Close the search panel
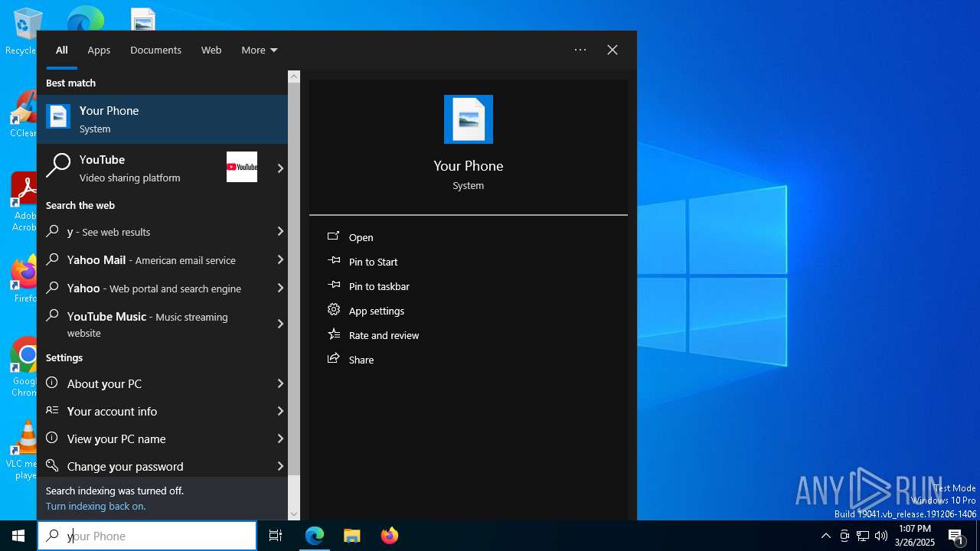The height and width of the screenshot is (551, 980). [x=612, y=50]
